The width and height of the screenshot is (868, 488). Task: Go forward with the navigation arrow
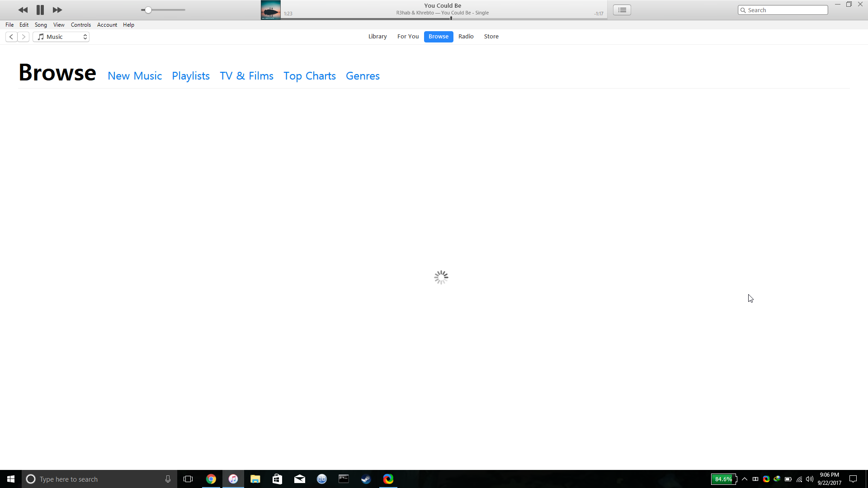click(x=24, y=37)
